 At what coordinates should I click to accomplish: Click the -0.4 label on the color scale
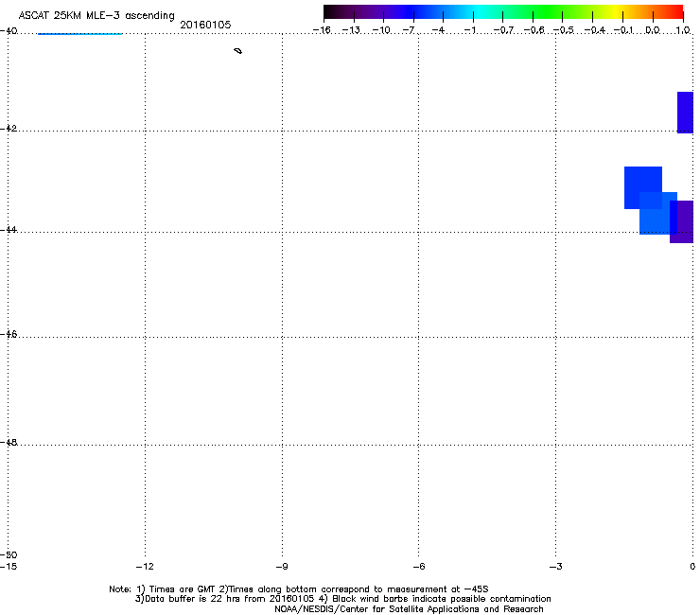tap(595, 30)
